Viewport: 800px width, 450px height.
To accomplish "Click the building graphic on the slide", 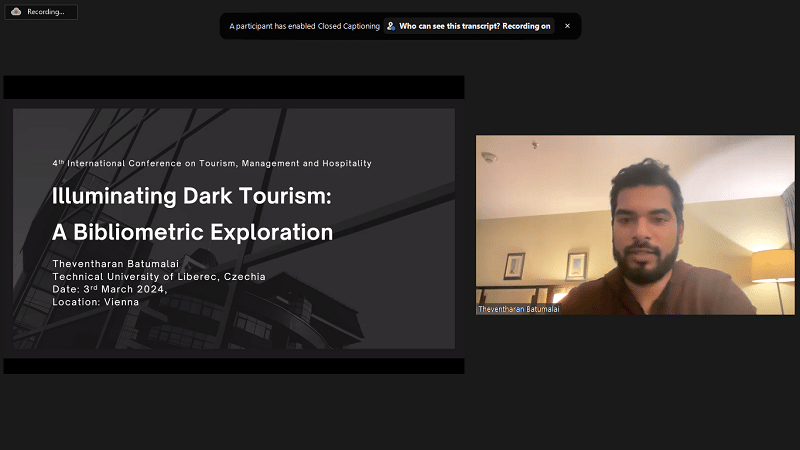I will pyautogui.click(x=300, y=300).
